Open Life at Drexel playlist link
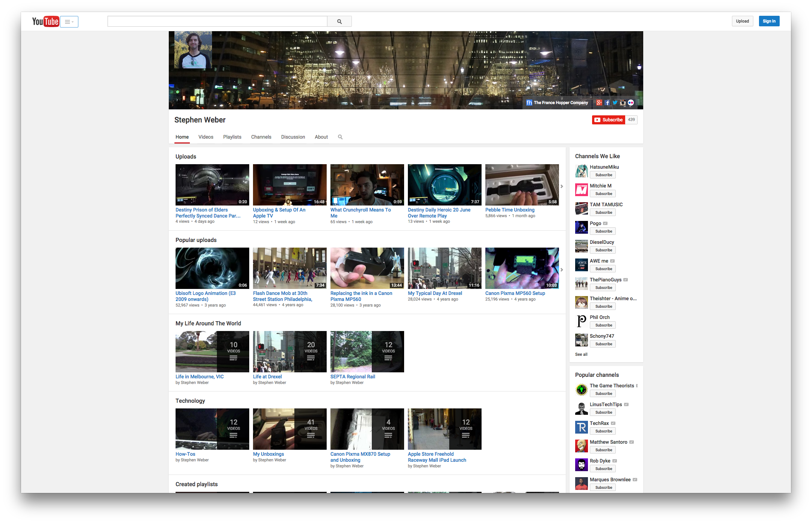 pyautogui.click(x=267, y=377)
